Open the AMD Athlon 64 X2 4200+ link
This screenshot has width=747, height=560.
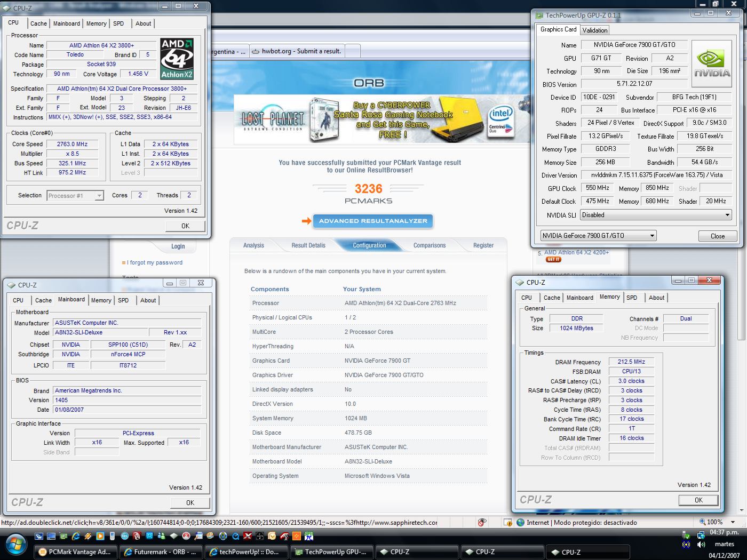[x=576, y=252]
